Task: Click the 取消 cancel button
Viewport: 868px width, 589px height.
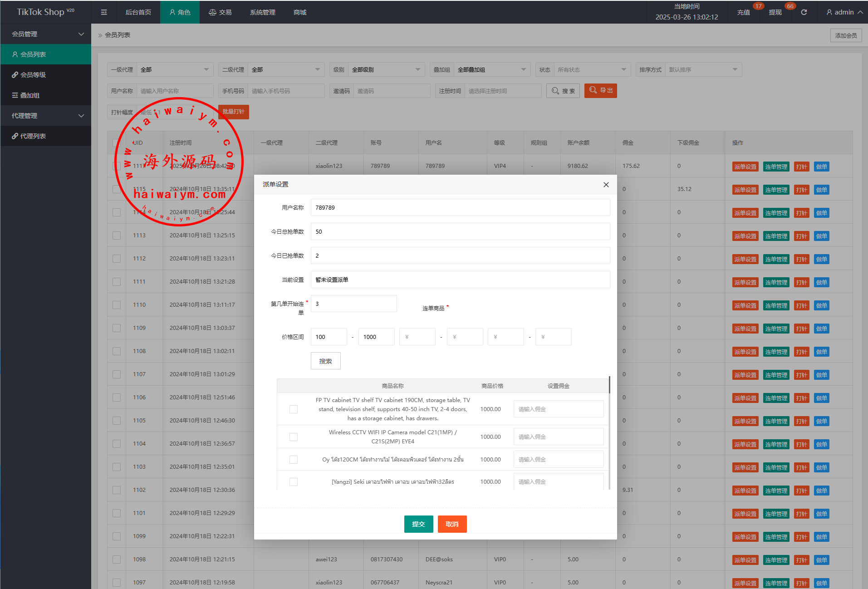Action: tap(452, 524)
